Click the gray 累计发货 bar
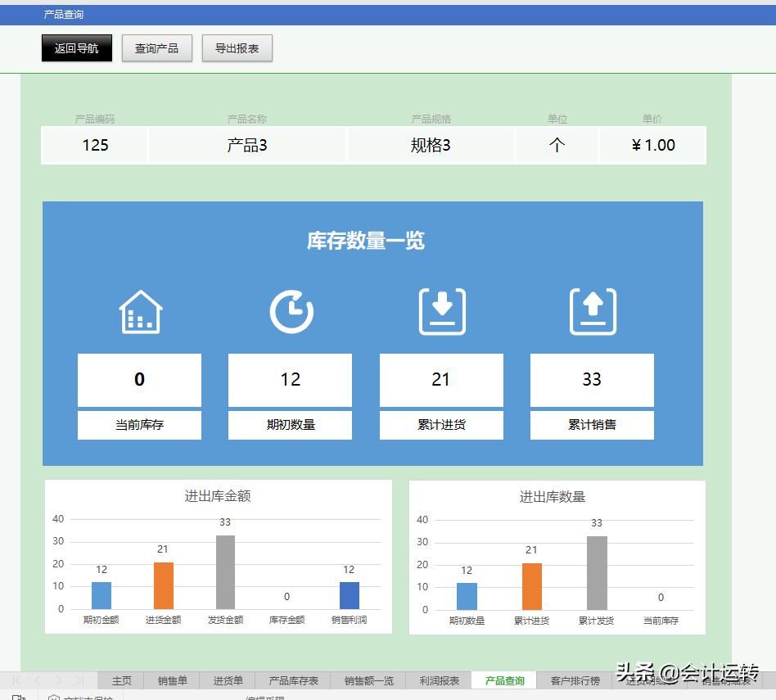This screenshot has width=776, height=700. pyautogui.click(x=597, y=573)
